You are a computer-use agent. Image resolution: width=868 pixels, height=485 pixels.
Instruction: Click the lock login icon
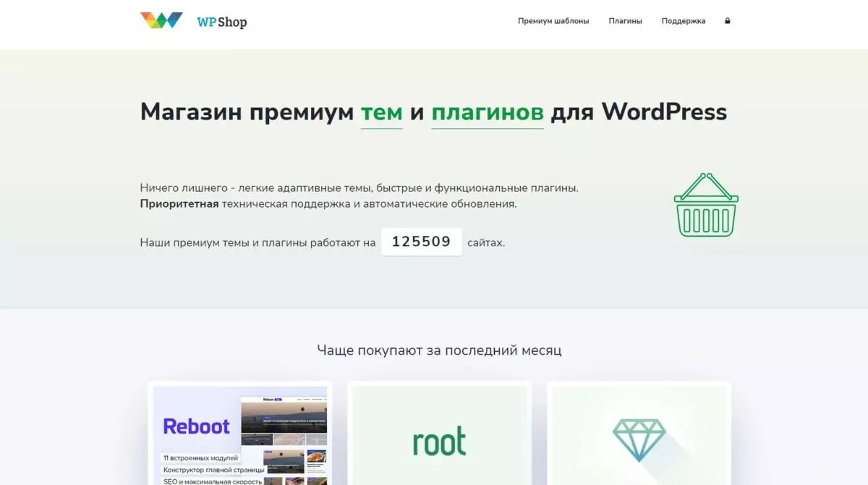(x=727, y=21)
